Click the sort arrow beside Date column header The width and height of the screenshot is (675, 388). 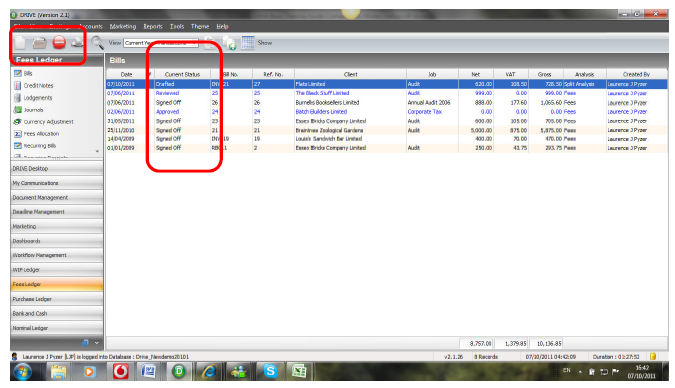click(150, 74)
